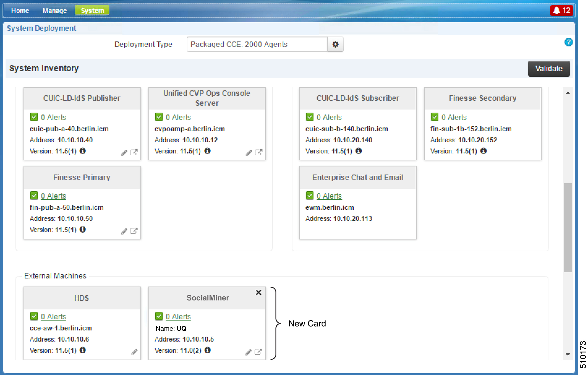Click green status check on Enterprise Chat and Email

(x=310, y=196)
